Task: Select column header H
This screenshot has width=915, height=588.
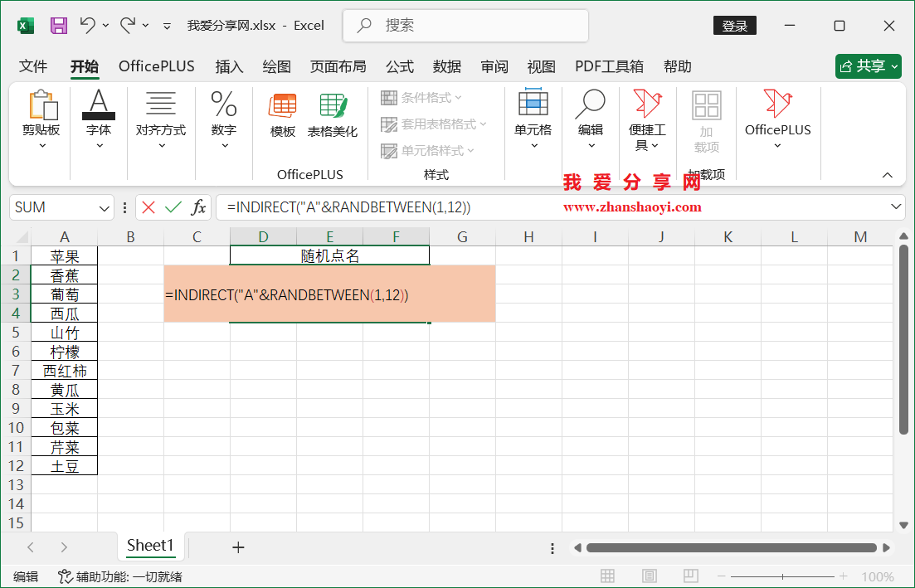Action: pyautogui.click(x=528, y=236)
